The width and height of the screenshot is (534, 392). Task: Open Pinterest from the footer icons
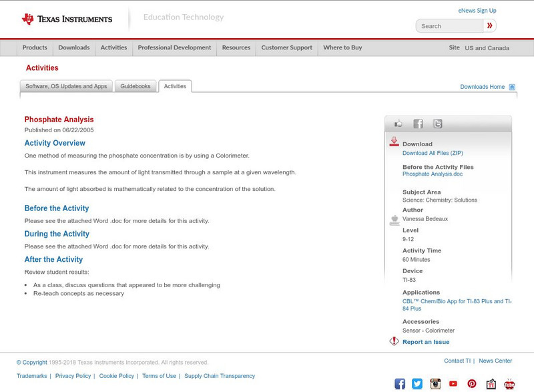click(x=471, y=383)
